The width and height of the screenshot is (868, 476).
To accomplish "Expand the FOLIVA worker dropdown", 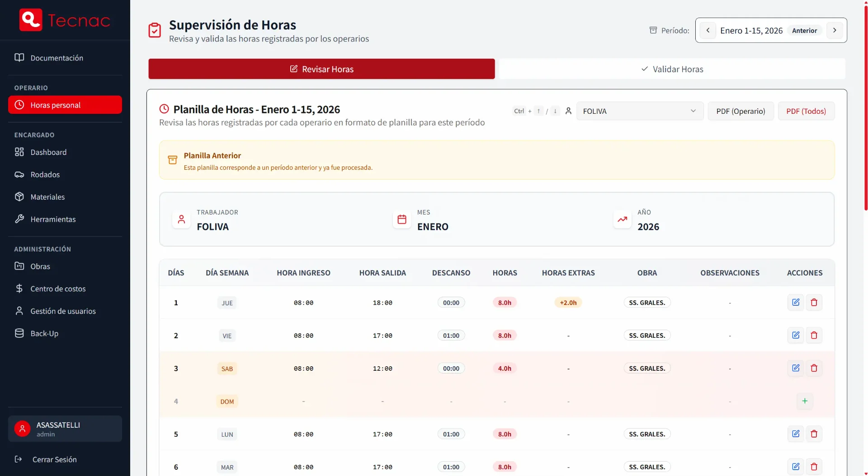I will [639, 111].
